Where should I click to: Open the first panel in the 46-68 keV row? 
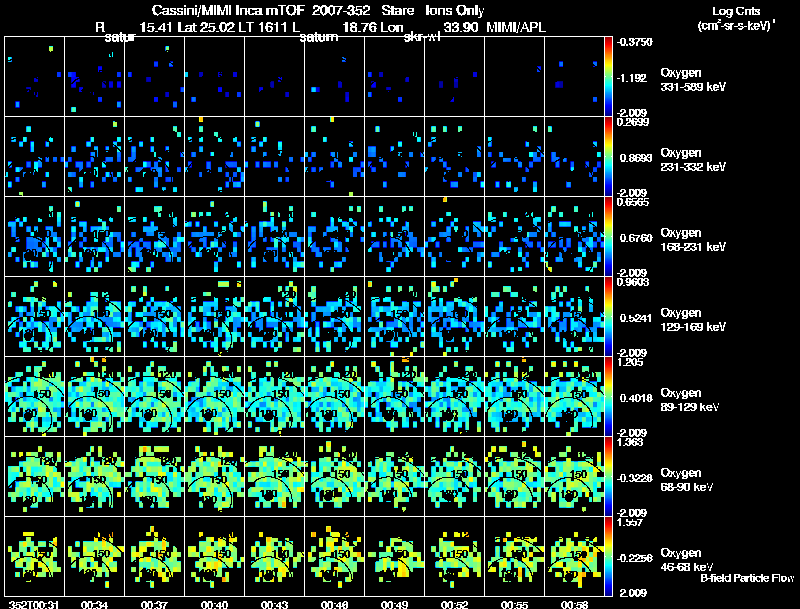click(x=35, y=556)
